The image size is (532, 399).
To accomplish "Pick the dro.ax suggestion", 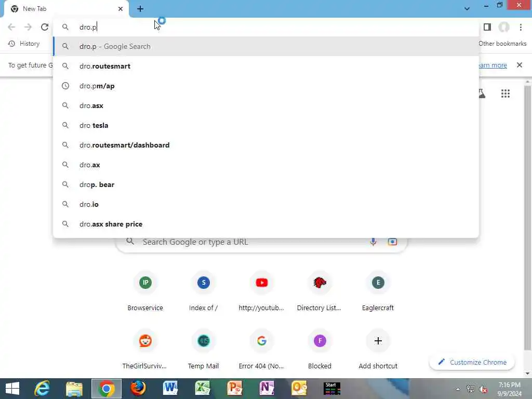I will point(266,165).
